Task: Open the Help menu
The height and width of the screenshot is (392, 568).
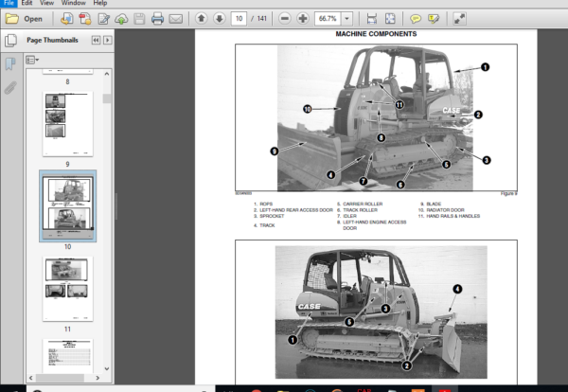Action: click(100, 3)
